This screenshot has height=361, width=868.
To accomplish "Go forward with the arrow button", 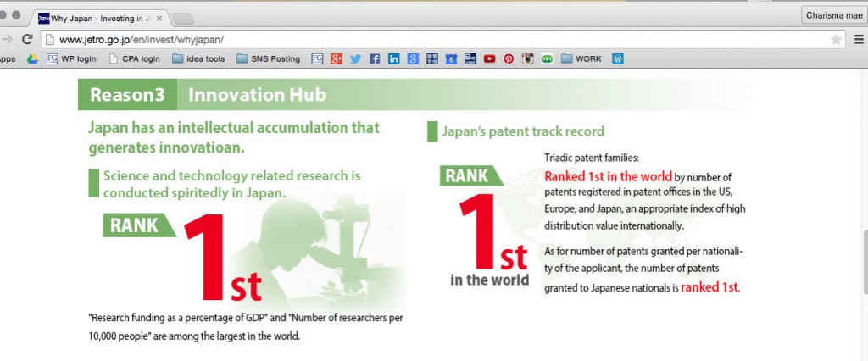I will (7, 39).
